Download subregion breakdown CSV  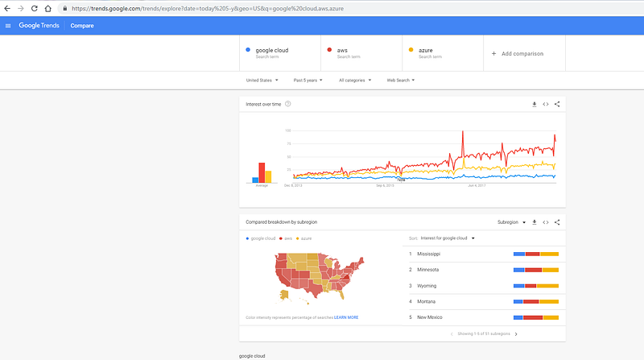pos(535,222)
